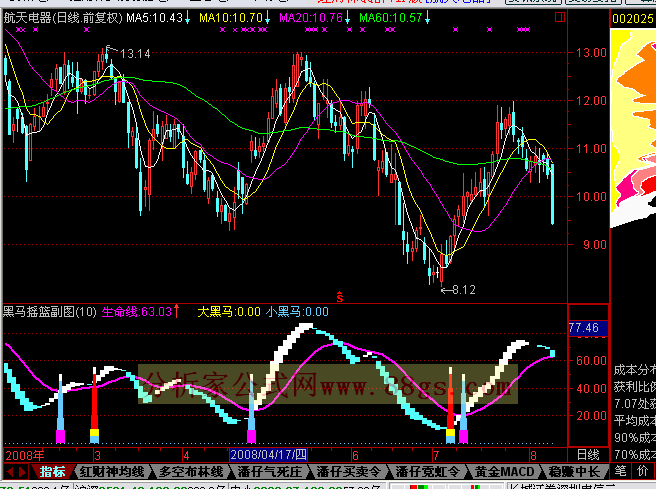Click the red right arrow beside the 指标 tab
Screen dimensions: 656x489
(22, 472)
